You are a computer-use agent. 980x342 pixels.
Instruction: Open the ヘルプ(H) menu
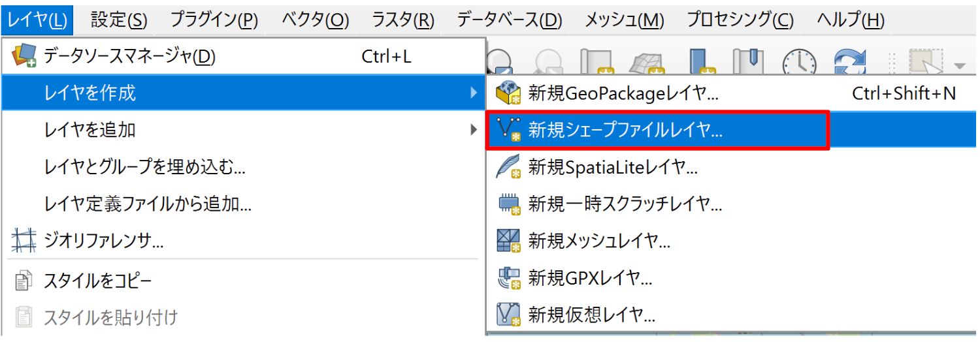pyautogui.click(x=851, y=20)
